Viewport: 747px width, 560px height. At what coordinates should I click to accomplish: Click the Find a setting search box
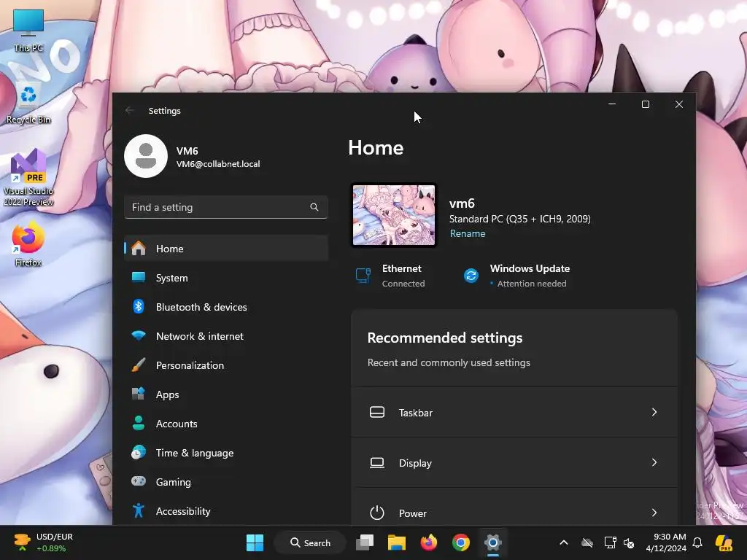[226, 207]
